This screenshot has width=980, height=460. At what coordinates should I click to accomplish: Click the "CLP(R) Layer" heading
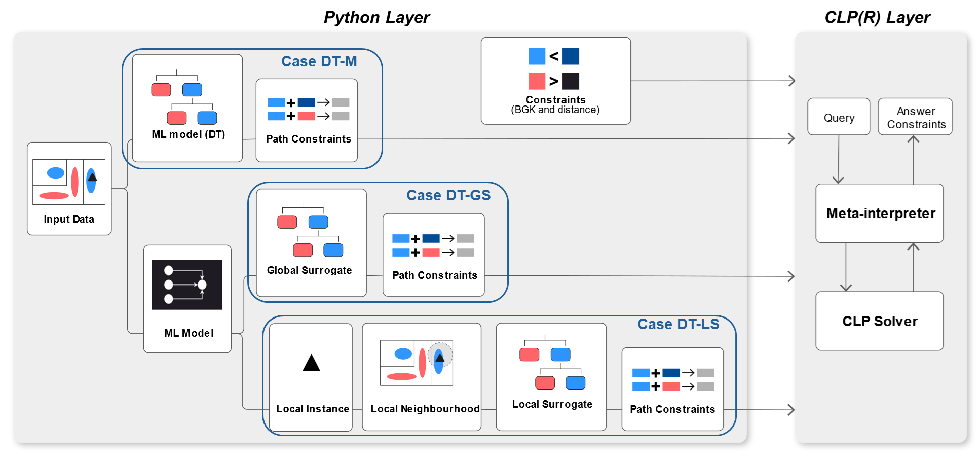point(877,18)
